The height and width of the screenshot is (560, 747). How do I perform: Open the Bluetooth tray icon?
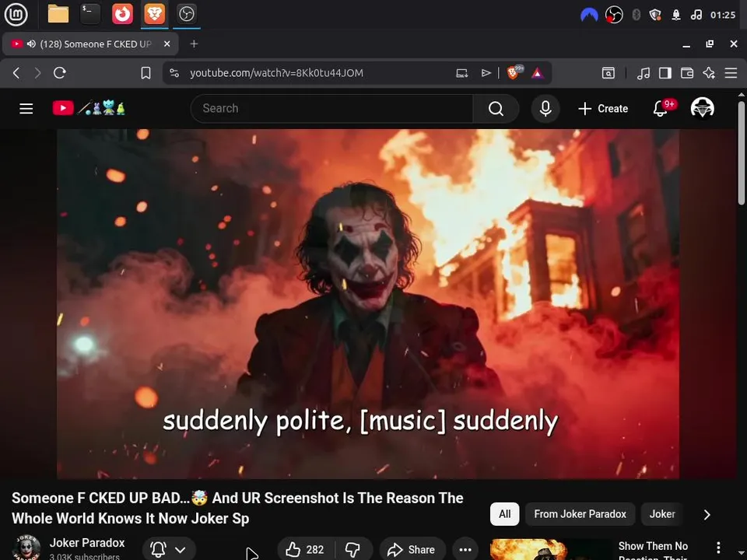tap(636, 16)
